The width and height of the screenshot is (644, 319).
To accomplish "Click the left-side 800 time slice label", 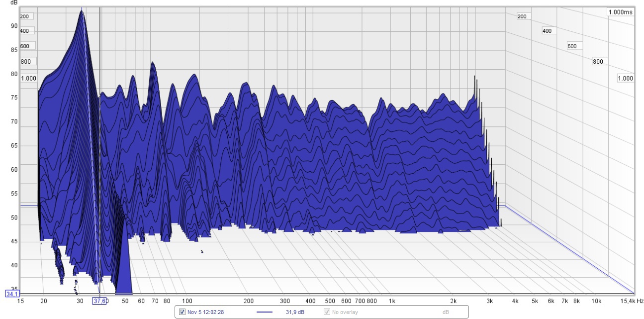I will click(x=26, y=62).
